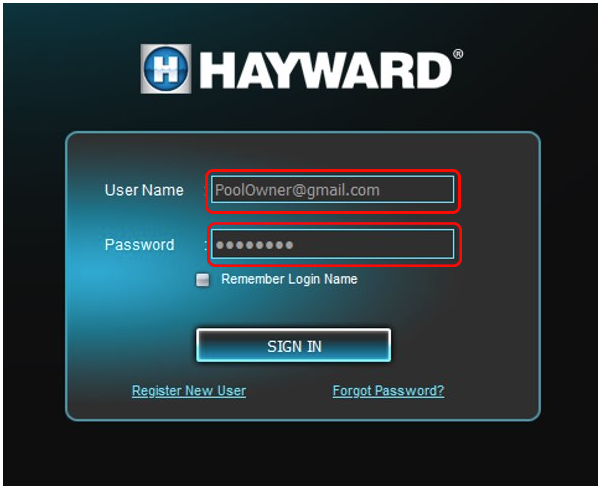This screenshot has height=493, width=605.
Task: Click the PoolOwner@gmail.com text
Action: point(298,191)
